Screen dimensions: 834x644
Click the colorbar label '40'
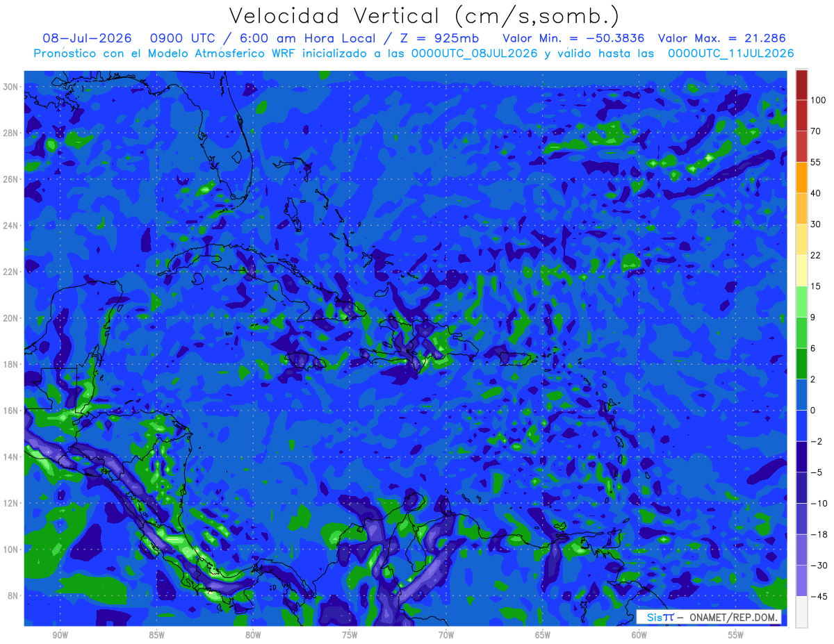pyautogui.click(x=816, y=193)
